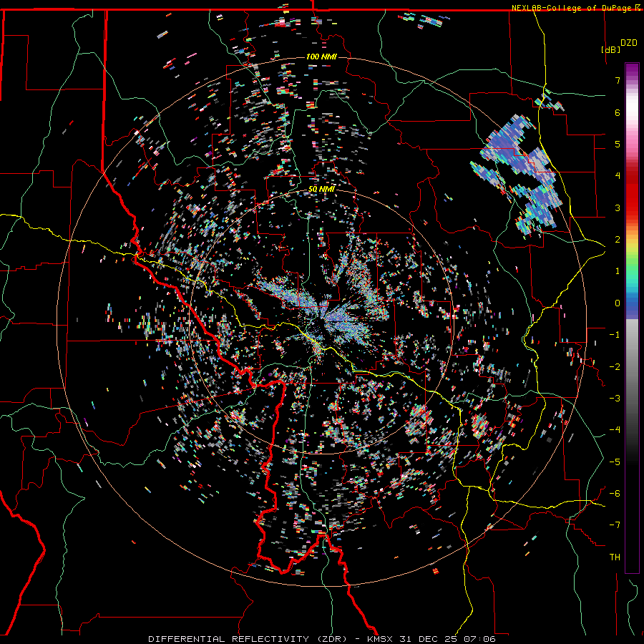644x644 pixels.
Task: Click the 50 NMI range ring label
Action: pyautogui.click(x=321, y=190)
